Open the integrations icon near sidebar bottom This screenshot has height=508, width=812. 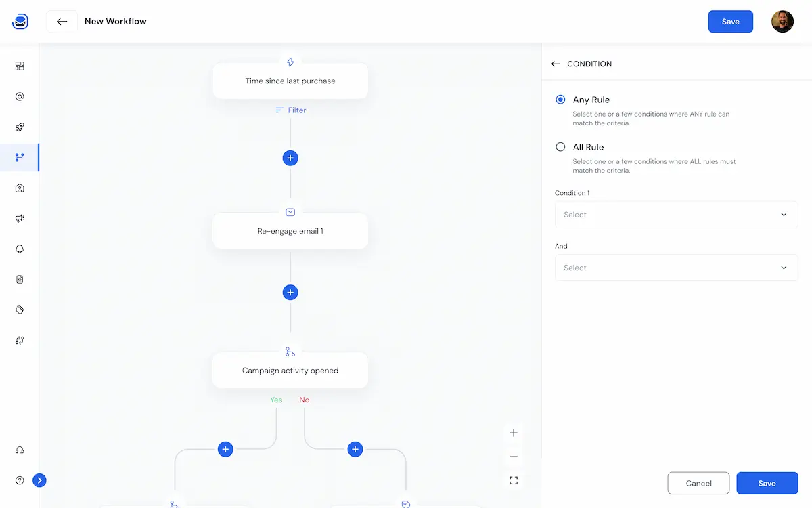point(19,340)
